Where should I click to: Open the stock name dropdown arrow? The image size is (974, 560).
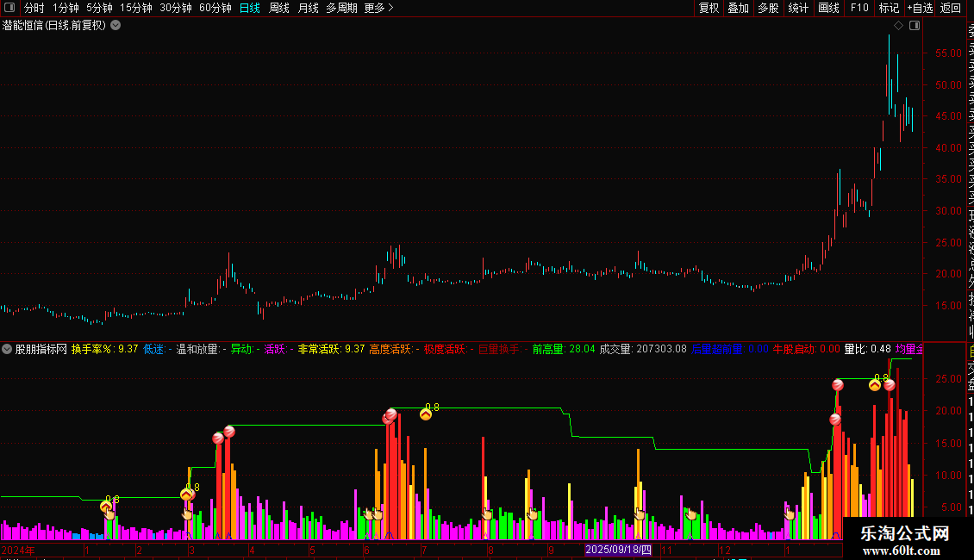(x=116, y=26)
